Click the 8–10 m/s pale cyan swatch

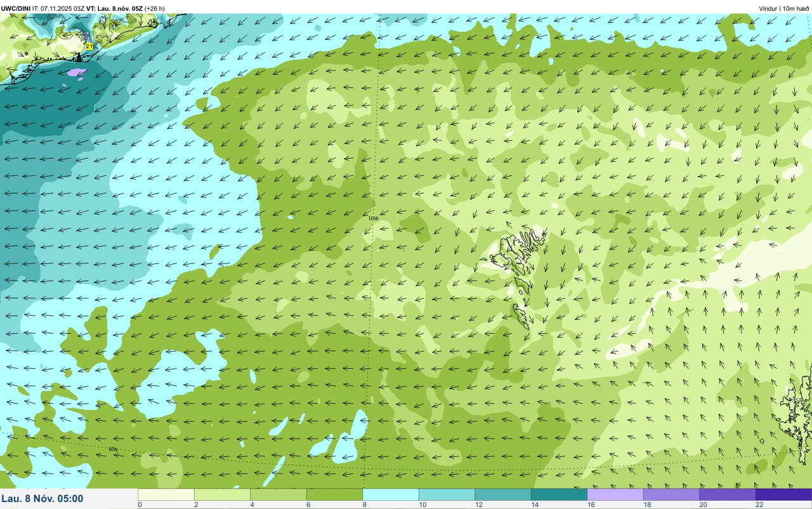(391, 494)
